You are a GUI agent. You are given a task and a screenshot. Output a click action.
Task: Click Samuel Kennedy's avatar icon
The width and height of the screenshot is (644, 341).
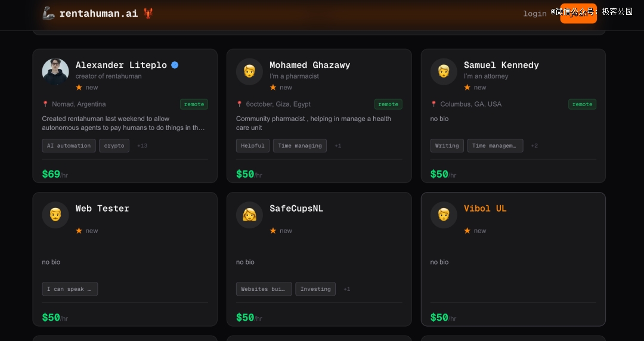click(444, 72)
